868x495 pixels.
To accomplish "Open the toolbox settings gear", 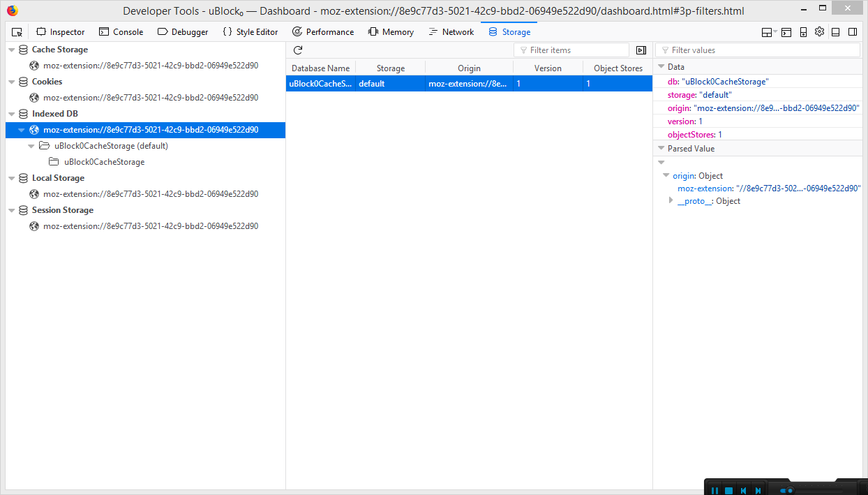I will point(819,32).
